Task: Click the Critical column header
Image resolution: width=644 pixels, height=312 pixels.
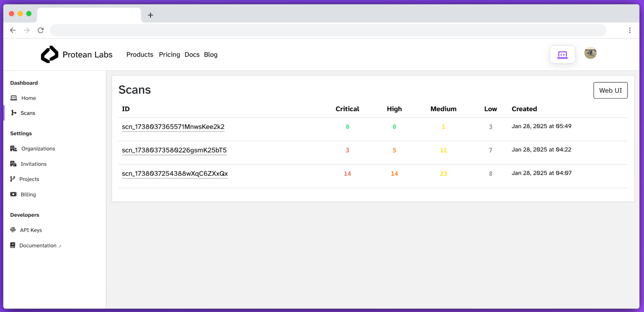Action: (x=347, y=109)
